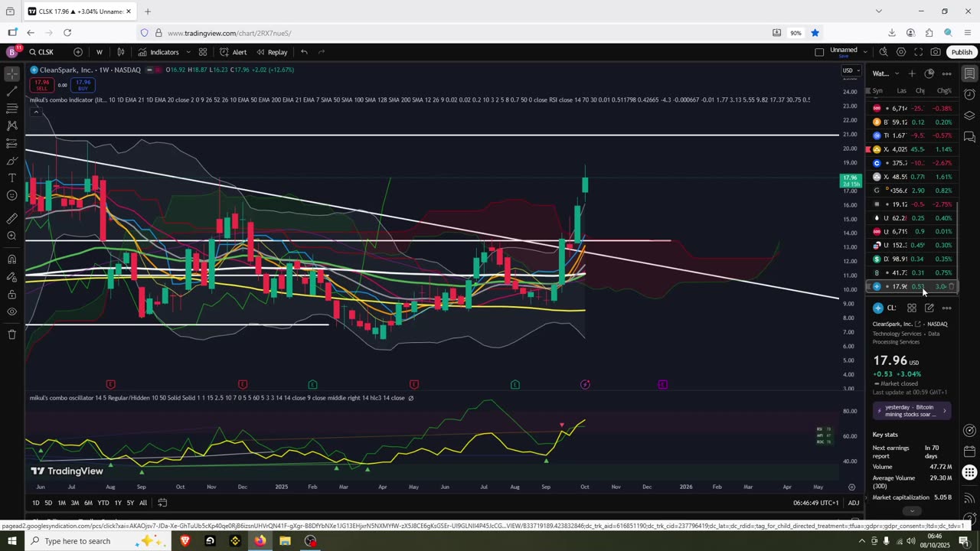Open the USD currency dropdown

pyautogui.click(x=851, y=71)
